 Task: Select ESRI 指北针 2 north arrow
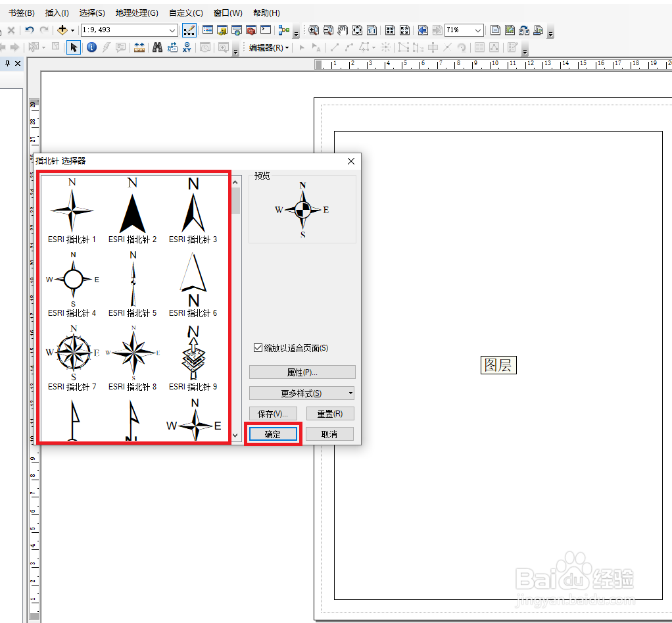click(132, 211)
